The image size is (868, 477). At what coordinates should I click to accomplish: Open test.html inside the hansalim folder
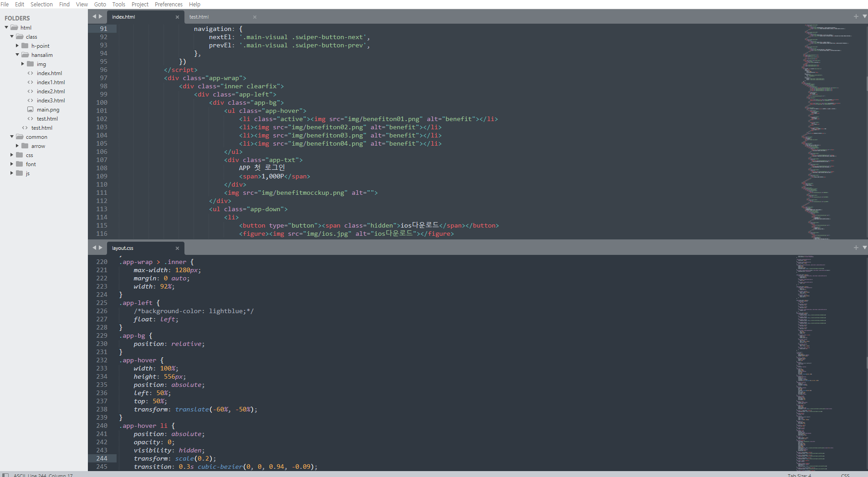point(47,118)
